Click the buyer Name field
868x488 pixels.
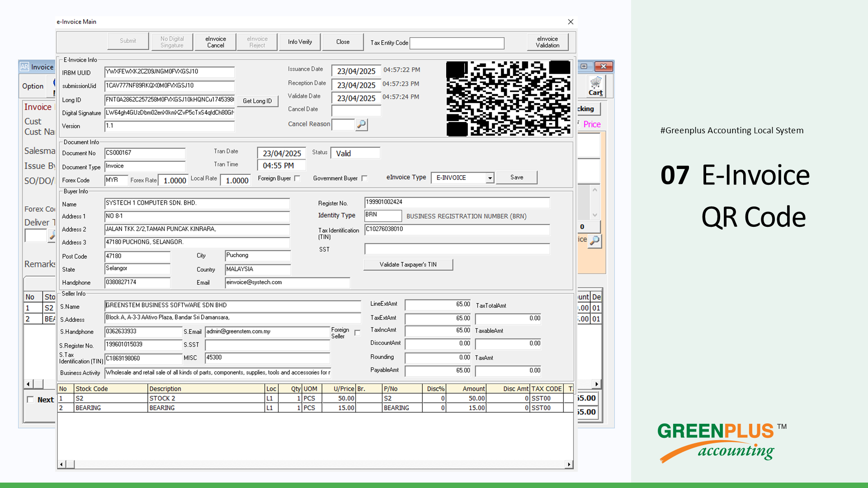click(197, 203)
